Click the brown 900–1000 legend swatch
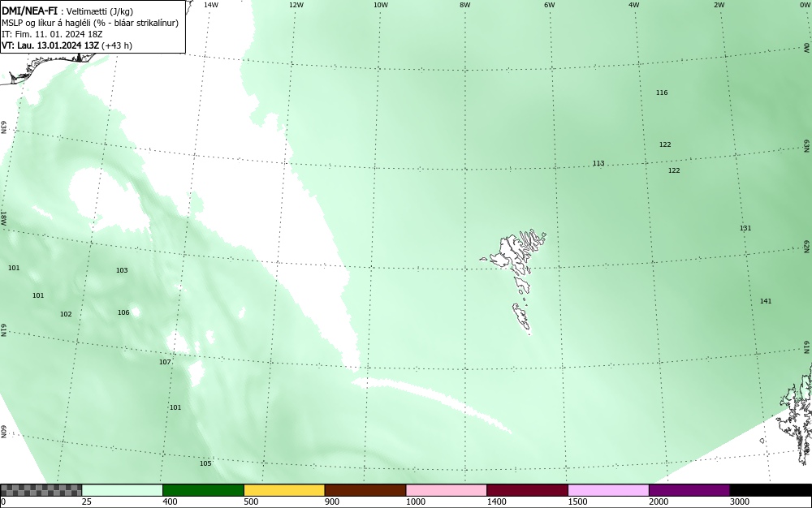Image resolution: width=812 pixels, height=508 pixels. click(x=365, y=490)
